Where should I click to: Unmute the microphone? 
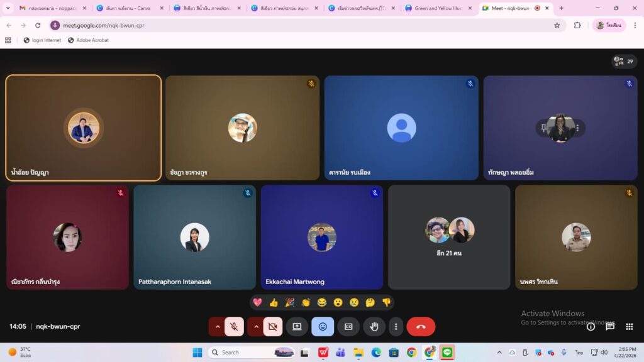coord(234,327)
